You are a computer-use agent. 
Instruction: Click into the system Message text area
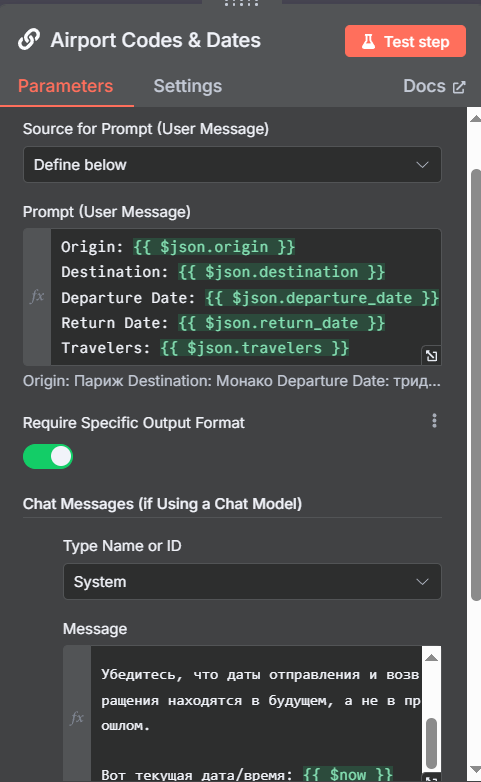[256, 713]
